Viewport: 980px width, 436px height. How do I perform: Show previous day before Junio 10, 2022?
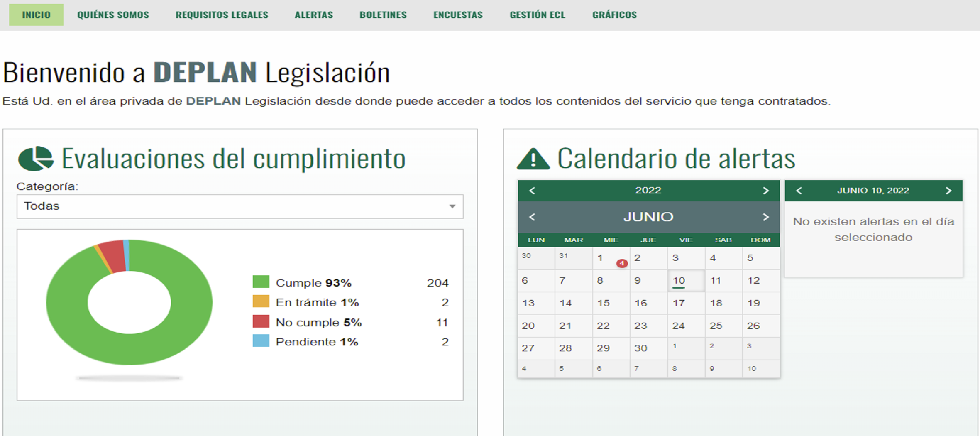pos(799,191)
